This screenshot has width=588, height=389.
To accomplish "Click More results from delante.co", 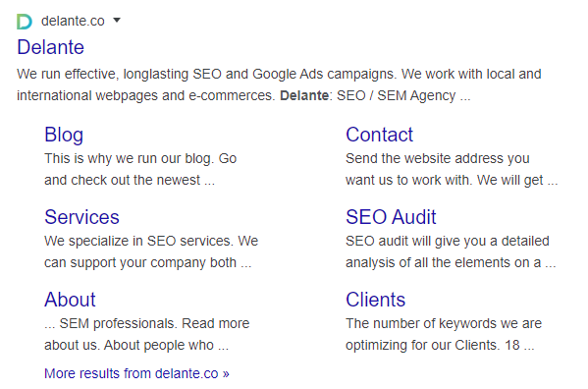I will click(x=136, y=373).
